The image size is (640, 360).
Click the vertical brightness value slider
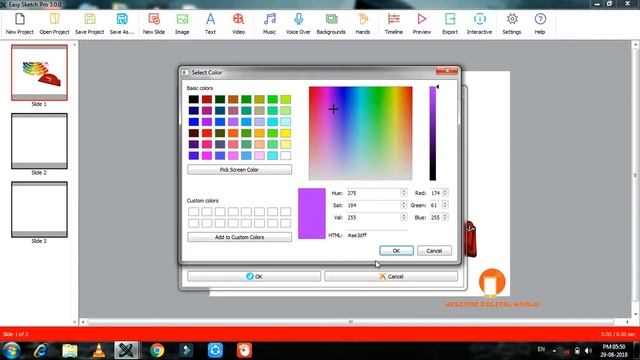click(433, 133)
